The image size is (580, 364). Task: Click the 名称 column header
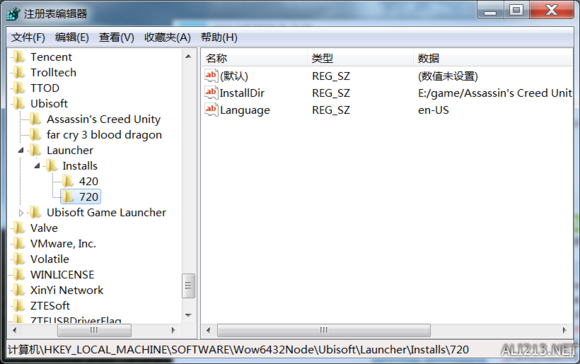254,58
